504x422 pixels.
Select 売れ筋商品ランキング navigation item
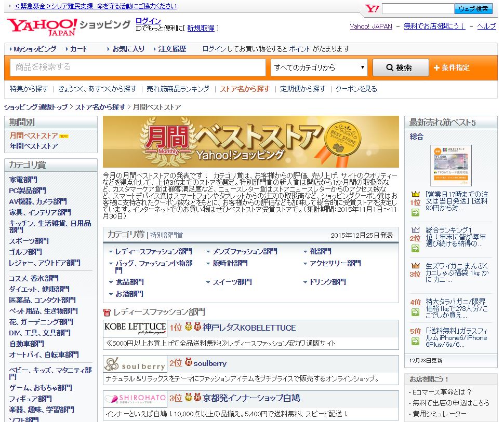coord(178,89)
